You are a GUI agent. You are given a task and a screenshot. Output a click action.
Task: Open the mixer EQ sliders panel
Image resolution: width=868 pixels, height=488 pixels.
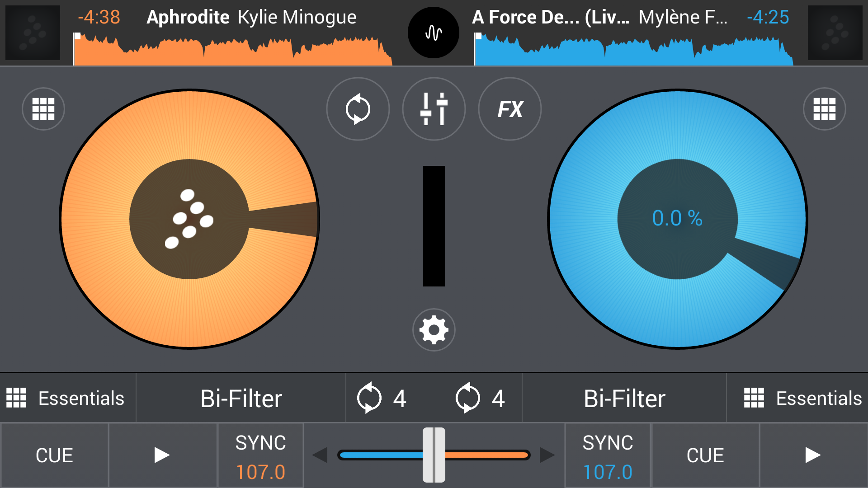(x=434, y=109)
